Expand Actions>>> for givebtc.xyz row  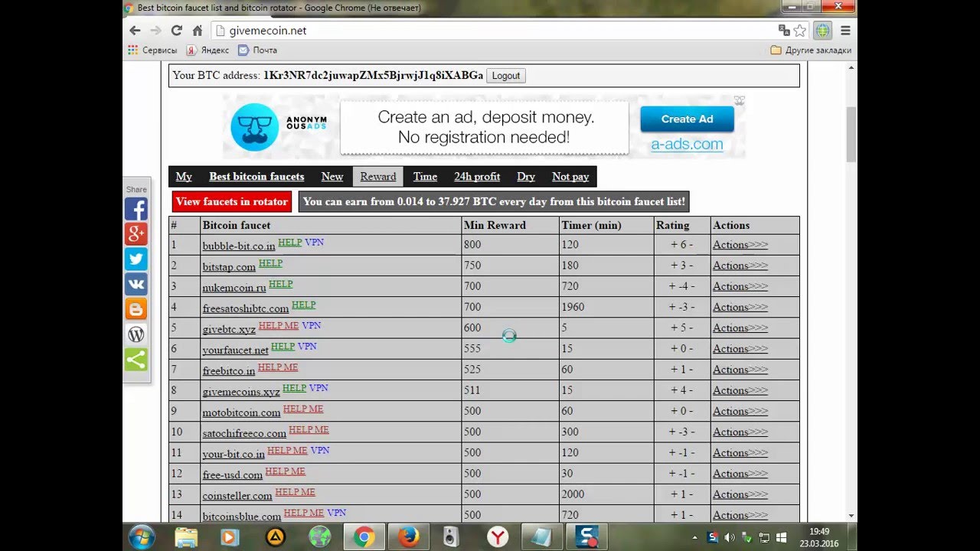point(740,328)
